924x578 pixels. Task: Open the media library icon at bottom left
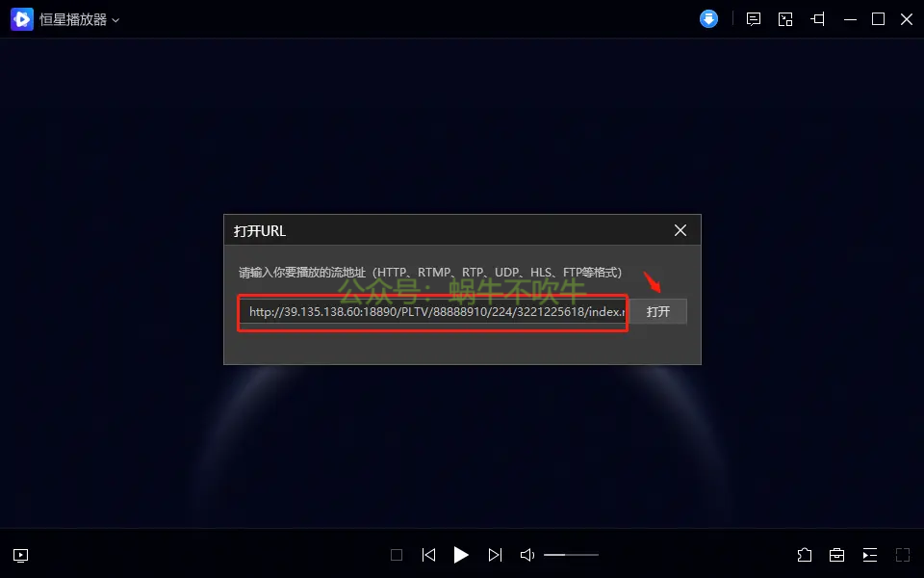point(20,555)
